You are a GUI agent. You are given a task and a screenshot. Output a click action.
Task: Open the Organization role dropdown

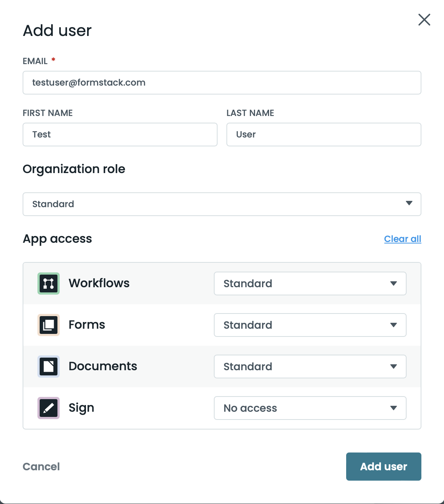[222, 204]
